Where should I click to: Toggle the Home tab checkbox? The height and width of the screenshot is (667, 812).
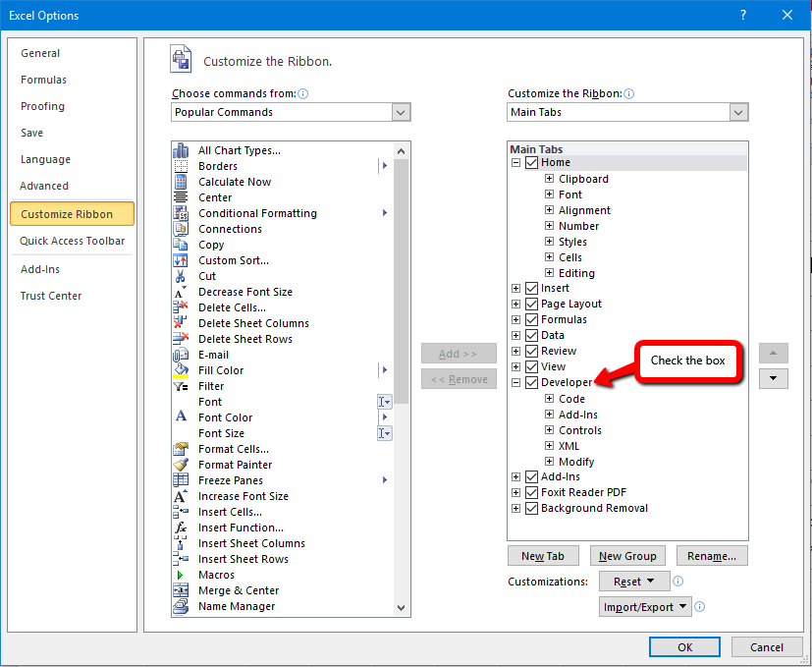(x=531, y=162)
